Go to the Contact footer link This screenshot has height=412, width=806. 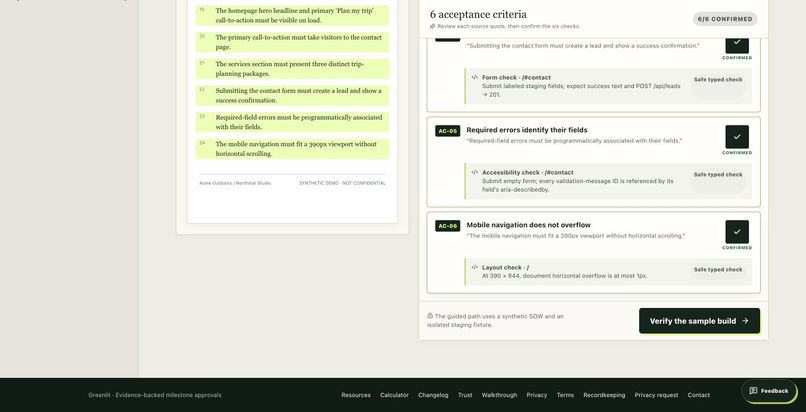699,395
